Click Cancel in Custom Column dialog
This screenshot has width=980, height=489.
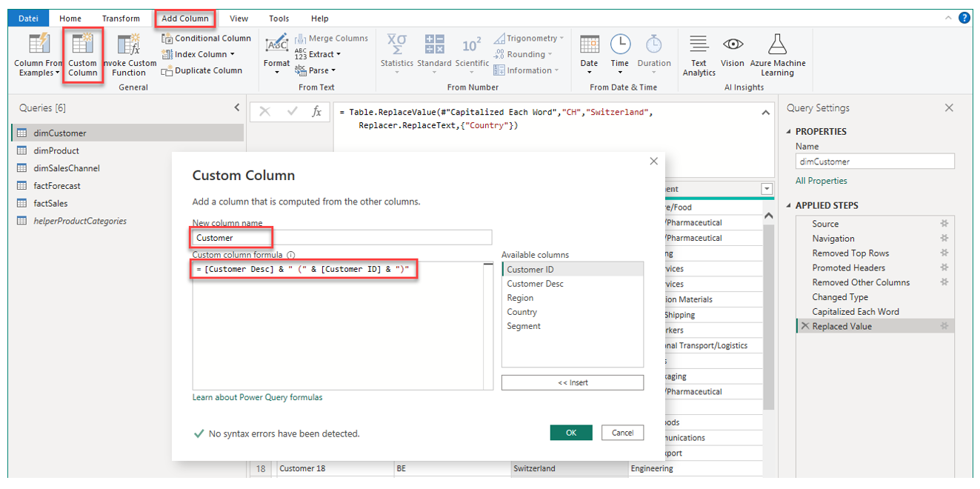(622, 433)
